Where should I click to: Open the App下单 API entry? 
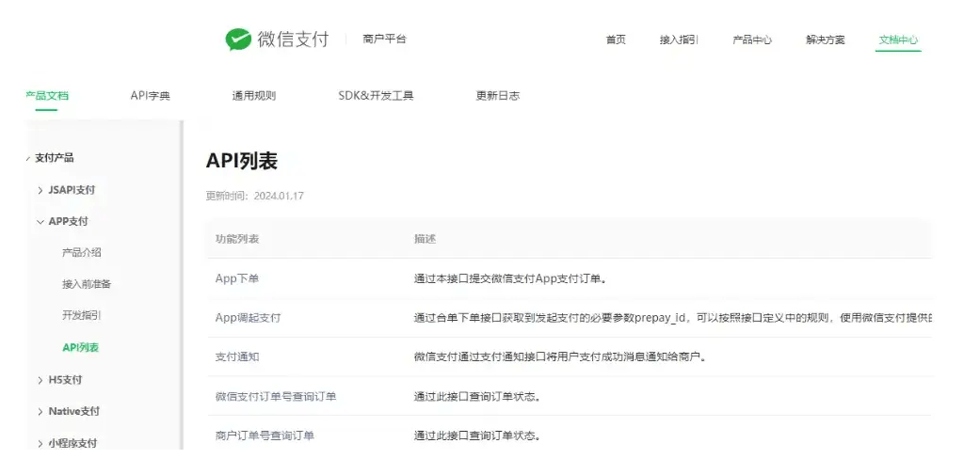237,279
